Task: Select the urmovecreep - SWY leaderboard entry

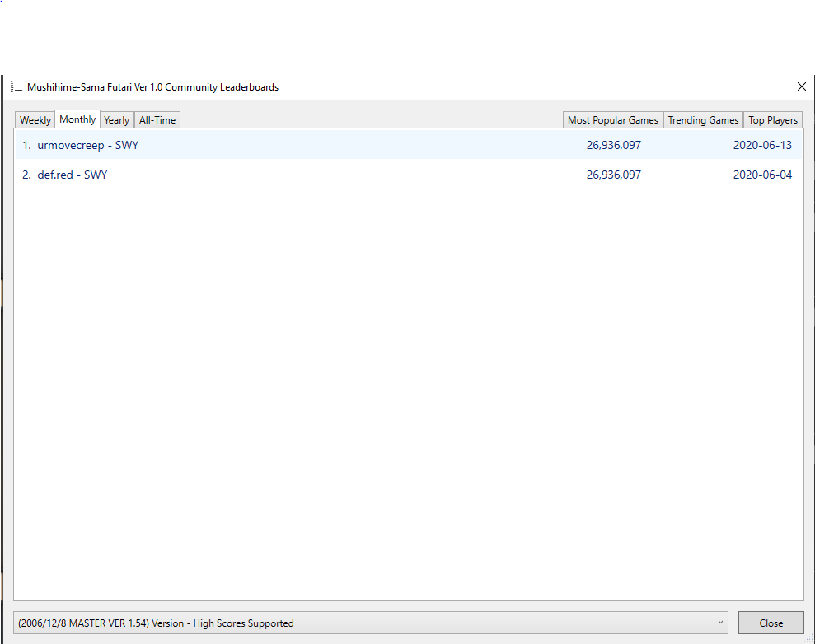Action: point(409,145)
